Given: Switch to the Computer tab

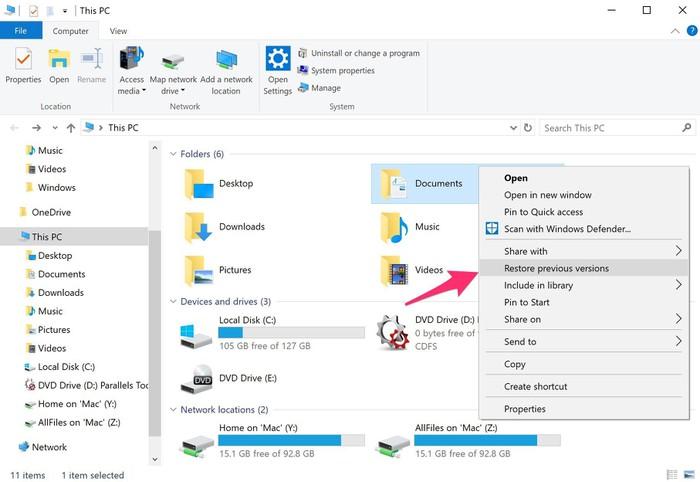Looking at the screenshot, I should [x=70, y=31].
